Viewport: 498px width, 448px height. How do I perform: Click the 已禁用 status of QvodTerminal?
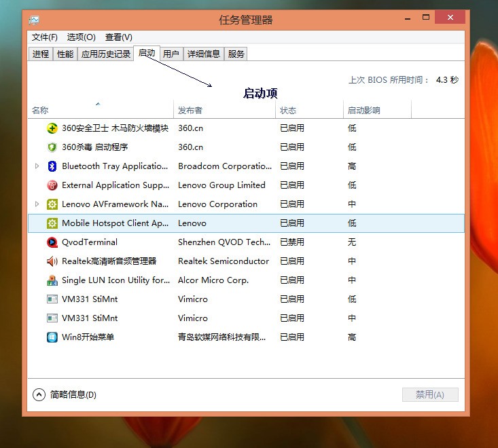tap(292, 242)
